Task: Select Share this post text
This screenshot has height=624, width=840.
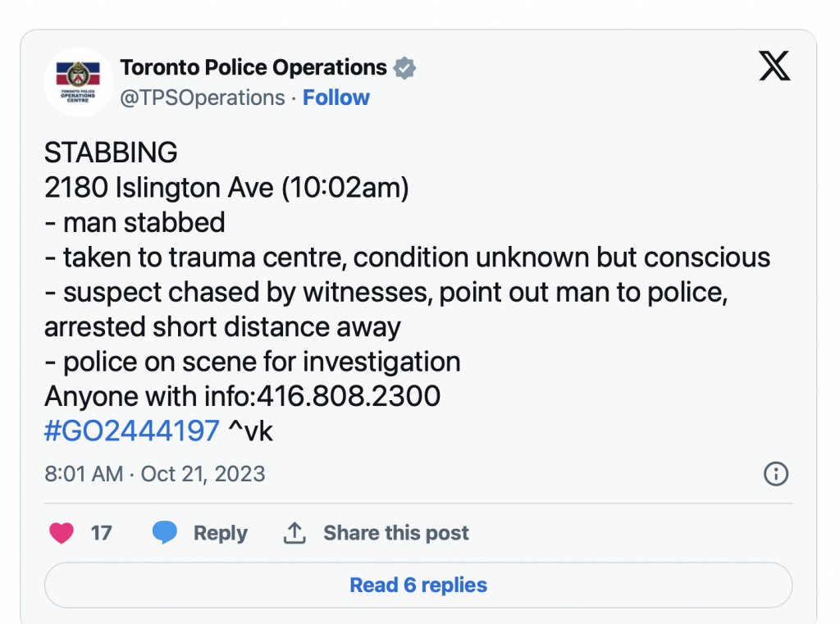Action: click(395, 533)
